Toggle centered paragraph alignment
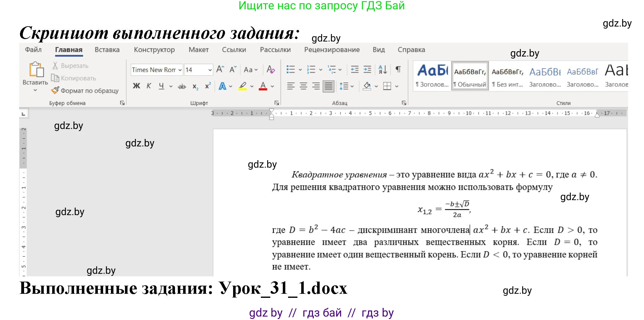Screen dimensions: 644x320 (303, 86)
